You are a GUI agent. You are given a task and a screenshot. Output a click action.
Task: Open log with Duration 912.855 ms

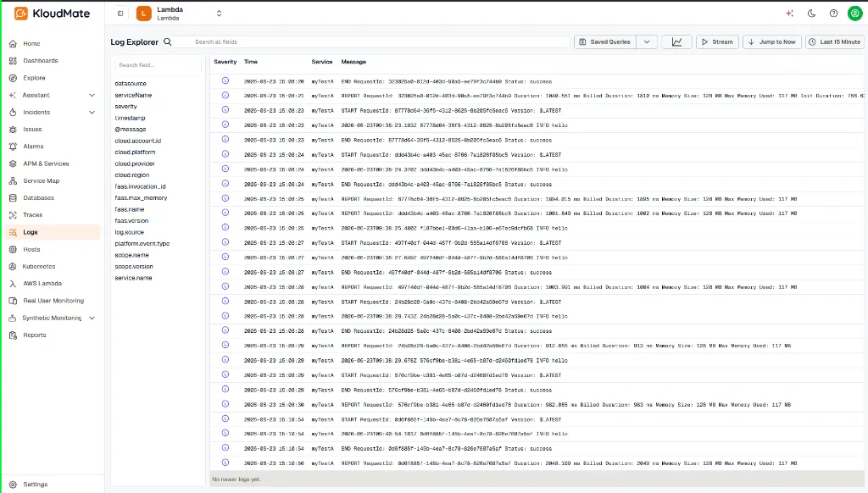tap(537, 346)
